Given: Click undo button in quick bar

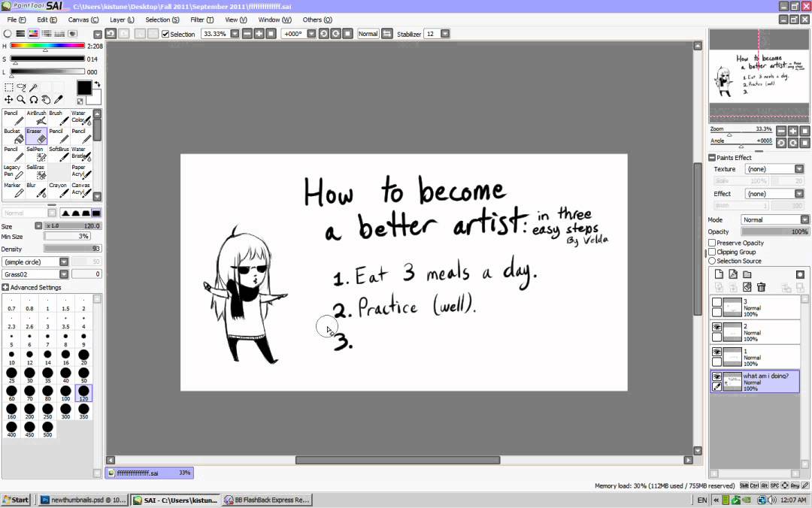Looking at the screenshot, I should [x=111, y=34].
